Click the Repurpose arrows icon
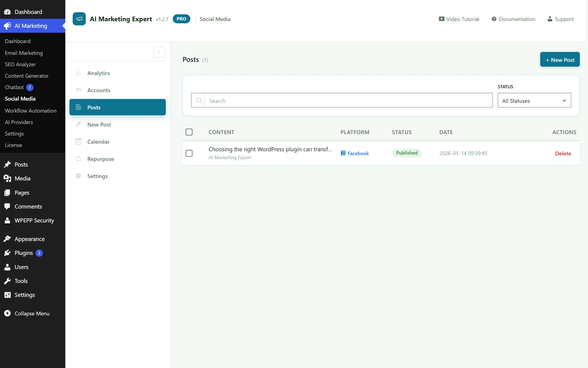The height and width of the screenshot is (368, 588). coord(78,159)
